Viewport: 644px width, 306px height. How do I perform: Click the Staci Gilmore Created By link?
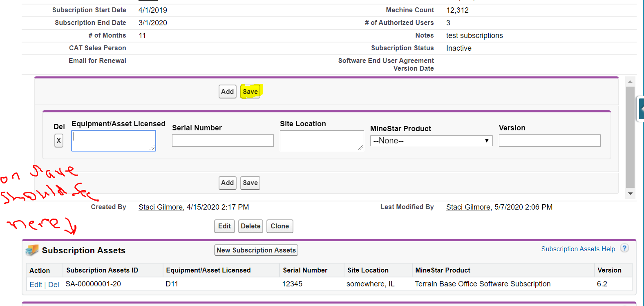coord(160,207)
